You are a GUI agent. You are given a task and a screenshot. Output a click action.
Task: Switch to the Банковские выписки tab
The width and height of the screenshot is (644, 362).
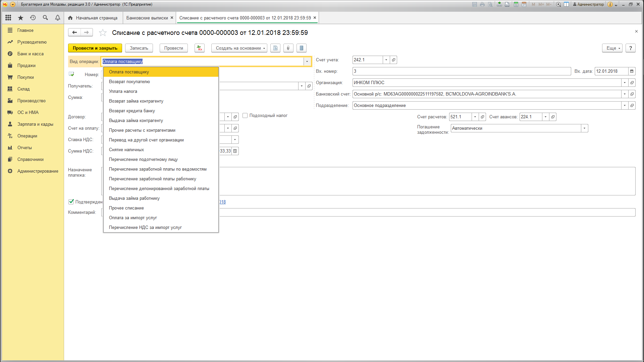pos(147,18)
